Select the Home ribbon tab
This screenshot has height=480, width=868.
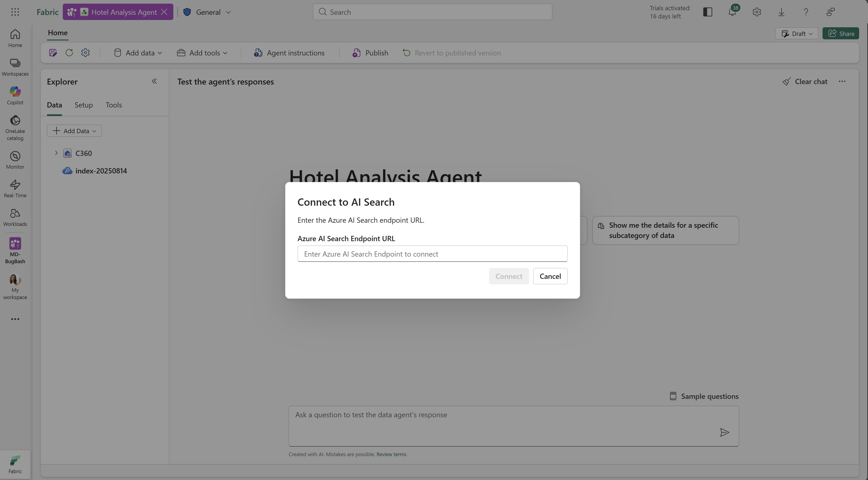[58, 33]
